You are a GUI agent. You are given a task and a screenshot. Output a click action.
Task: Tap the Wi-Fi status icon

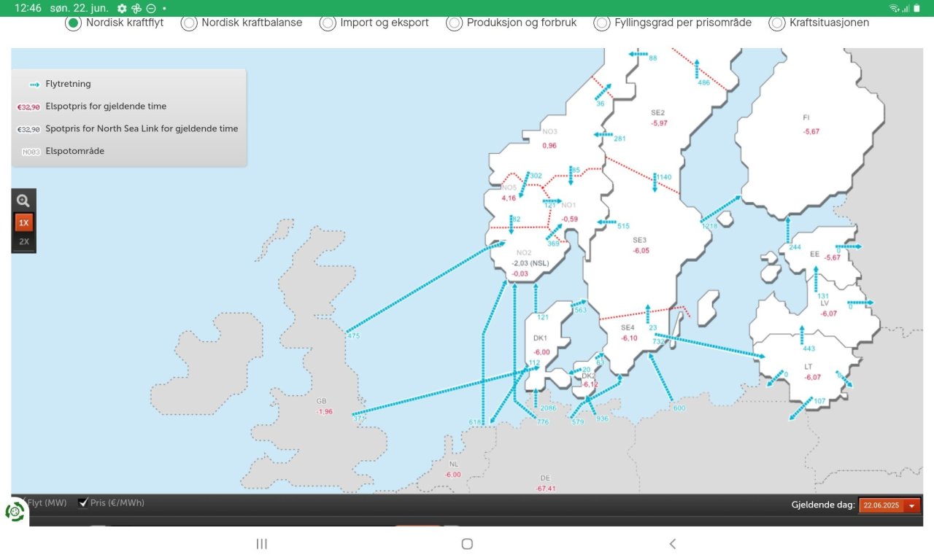(895, 8)
